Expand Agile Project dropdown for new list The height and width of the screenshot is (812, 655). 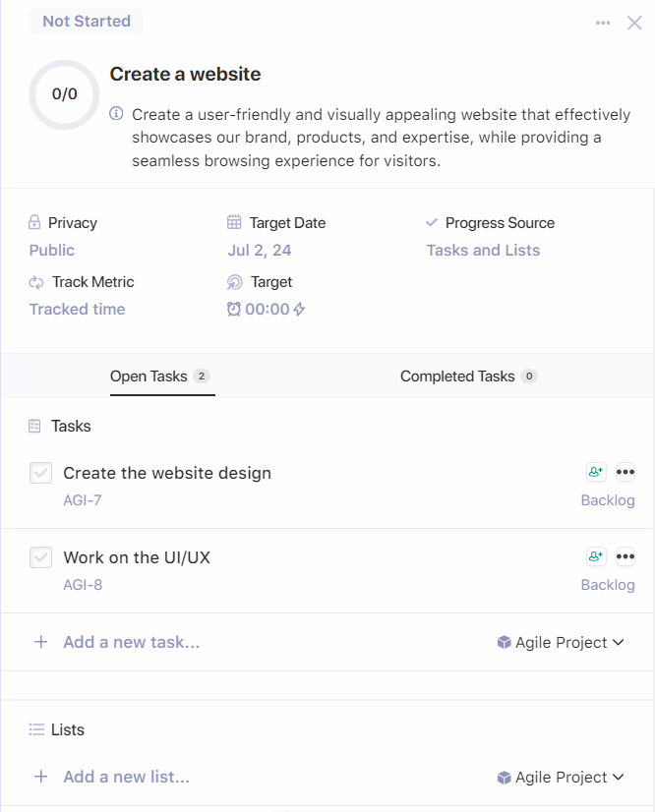click(561, 777)
